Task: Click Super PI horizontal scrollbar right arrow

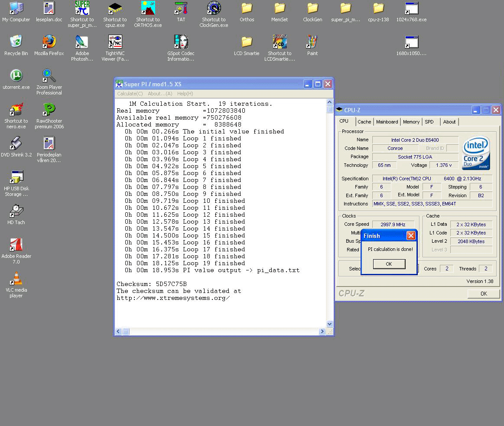Action: point(322,332)
